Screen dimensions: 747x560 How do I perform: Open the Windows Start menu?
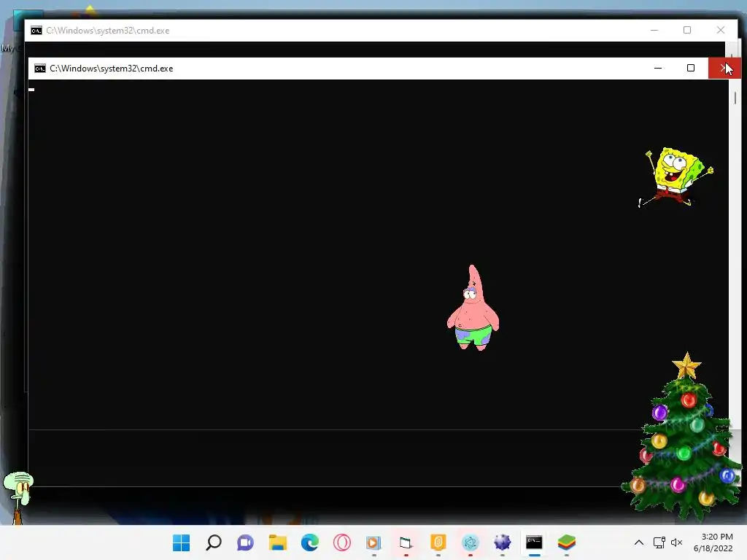point(181,542)
